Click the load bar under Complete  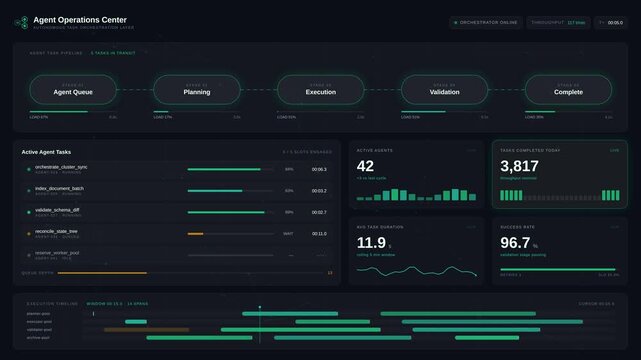point(568,112)
